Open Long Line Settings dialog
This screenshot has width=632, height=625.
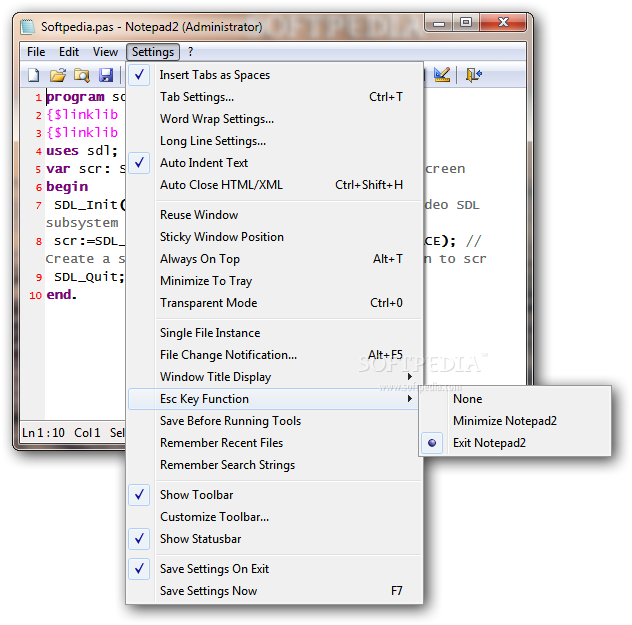pos(275,141)
